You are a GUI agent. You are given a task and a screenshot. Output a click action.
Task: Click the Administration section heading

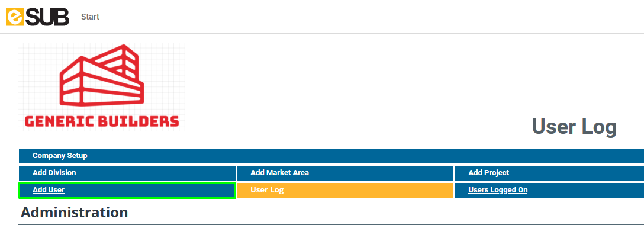click(75, 213)
